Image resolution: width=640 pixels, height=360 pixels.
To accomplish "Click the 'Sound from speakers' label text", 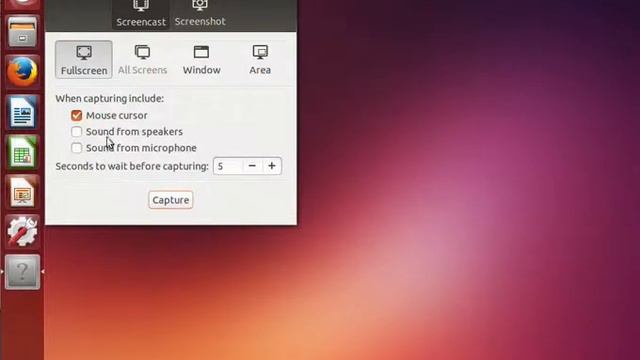I will [x=134, y=132].
